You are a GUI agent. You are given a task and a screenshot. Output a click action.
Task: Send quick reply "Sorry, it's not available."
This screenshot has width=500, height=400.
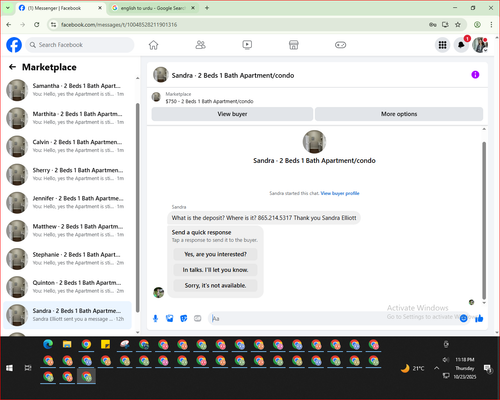pyautogui.click(x=215, y=285)
